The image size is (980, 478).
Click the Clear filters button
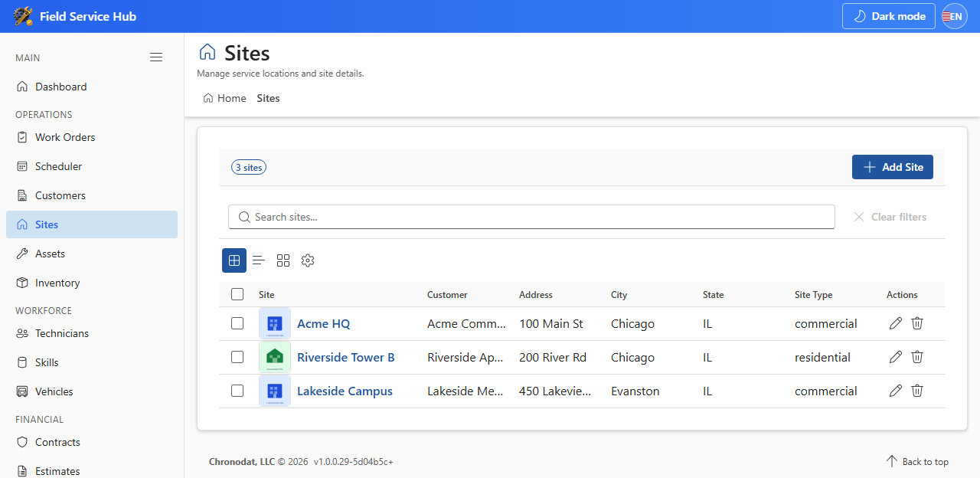(x=890, y=217)
